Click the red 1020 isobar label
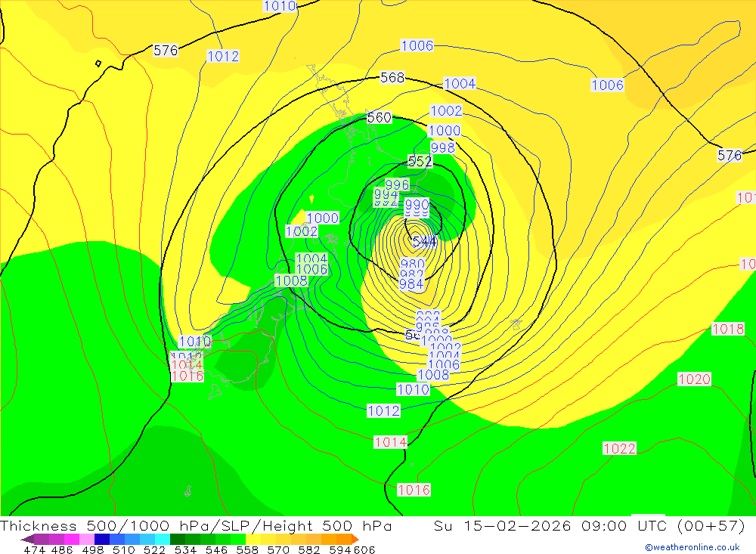 (x=694, y=379)
